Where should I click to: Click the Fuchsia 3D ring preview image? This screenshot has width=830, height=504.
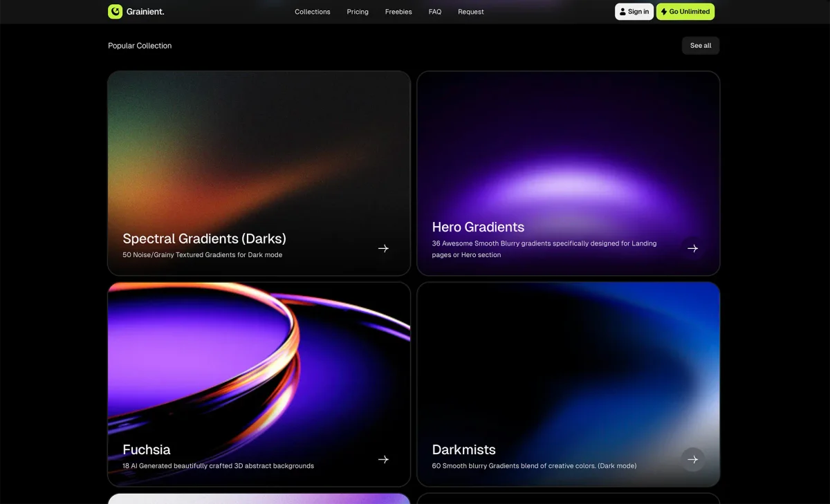point(259,360)
